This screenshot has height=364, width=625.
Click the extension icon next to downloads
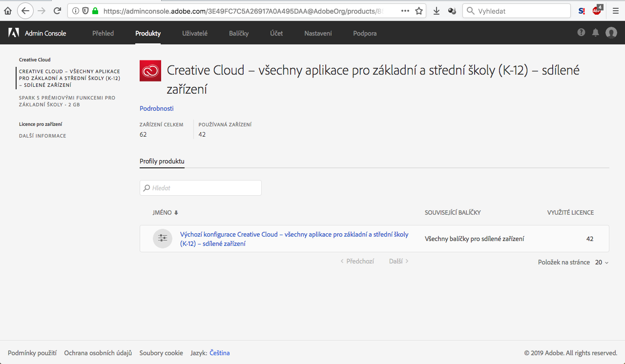click(452, 11)
